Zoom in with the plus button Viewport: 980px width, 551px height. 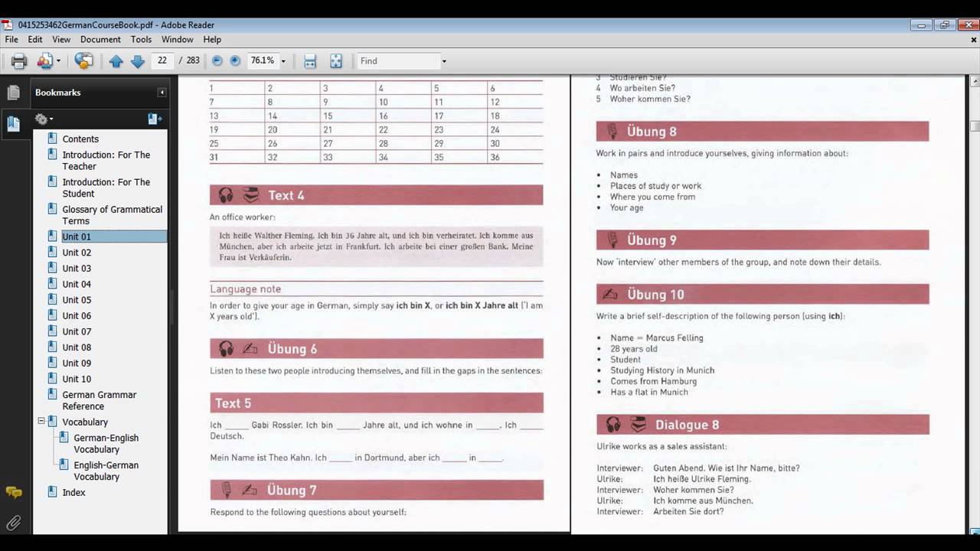pos(235,60)
